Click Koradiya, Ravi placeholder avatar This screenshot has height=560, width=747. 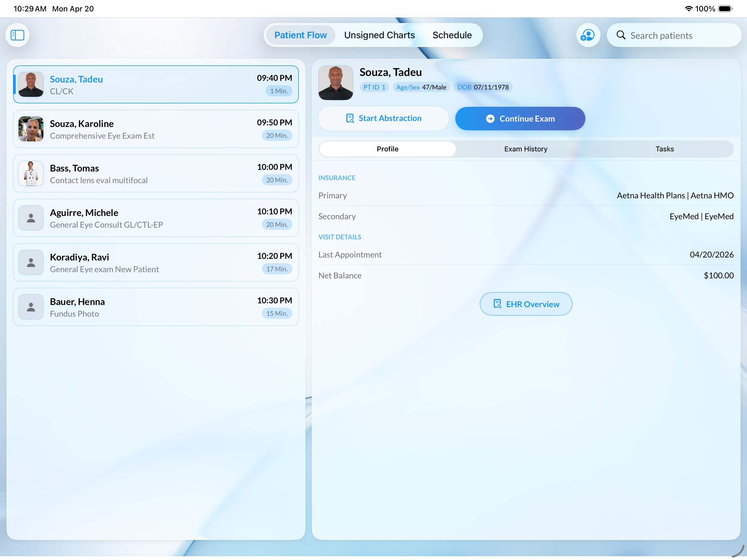tap(31, 263)
